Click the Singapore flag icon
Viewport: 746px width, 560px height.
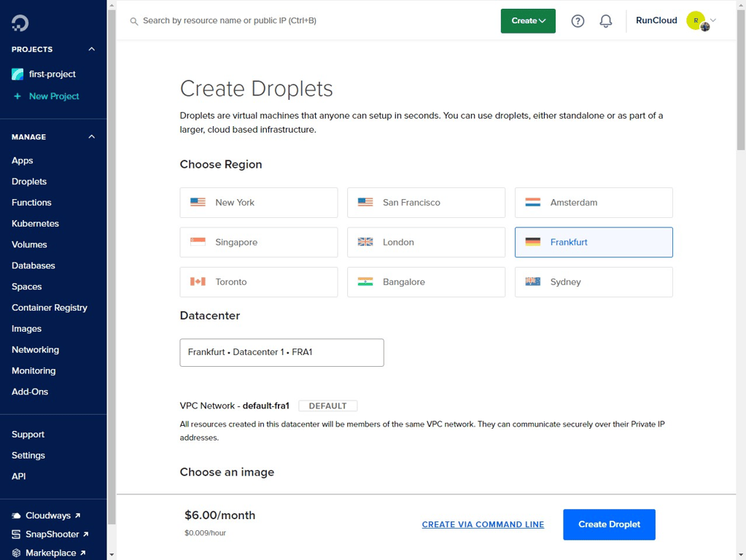198,242
